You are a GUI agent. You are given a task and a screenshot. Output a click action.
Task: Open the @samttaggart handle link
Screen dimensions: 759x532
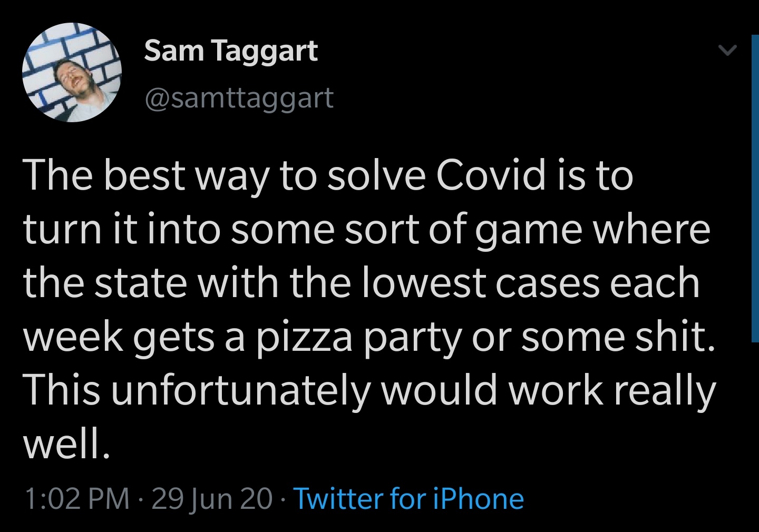239,98
